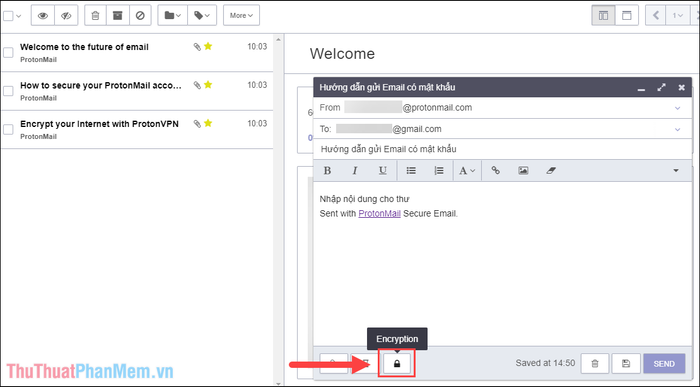Toggle star on Welcome to the future email
Viewport: 700px width, 387px height.
[x=208, y=46]
